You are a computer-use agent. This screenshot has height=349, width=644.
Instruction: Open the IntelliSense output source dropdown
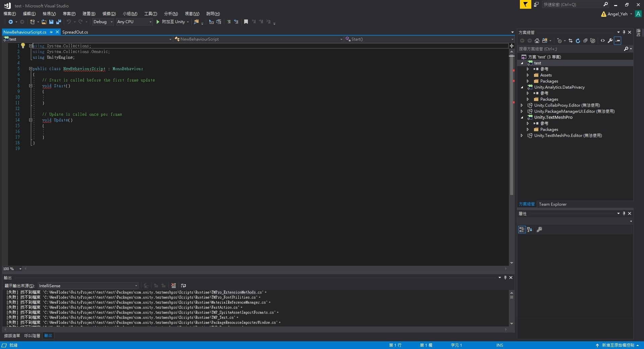(88, 286)
